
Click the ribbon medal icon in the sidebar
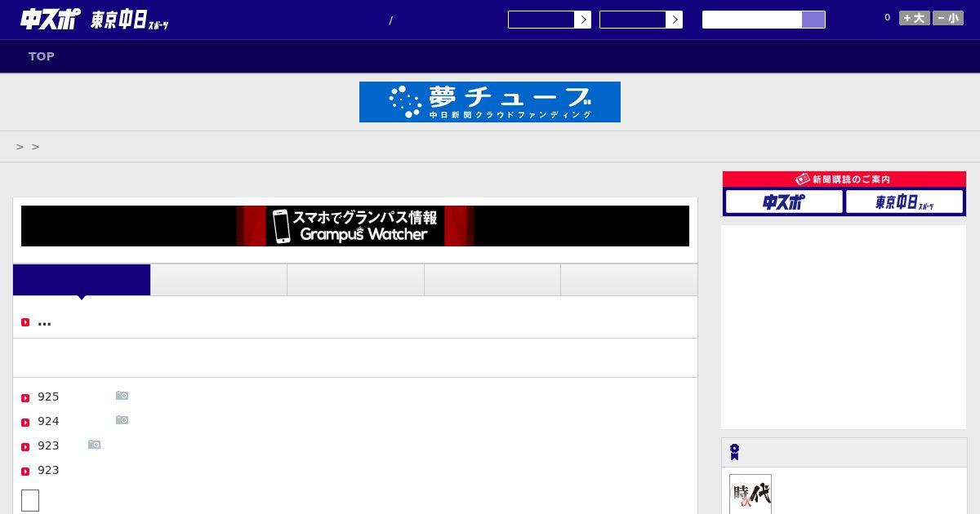point(734,452)
